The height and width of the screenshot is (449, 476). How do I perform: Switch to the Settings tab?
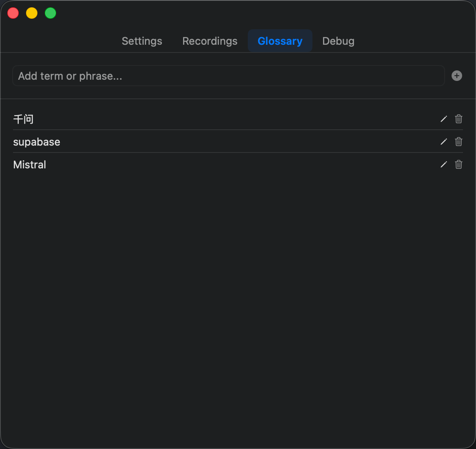point(142,41)
